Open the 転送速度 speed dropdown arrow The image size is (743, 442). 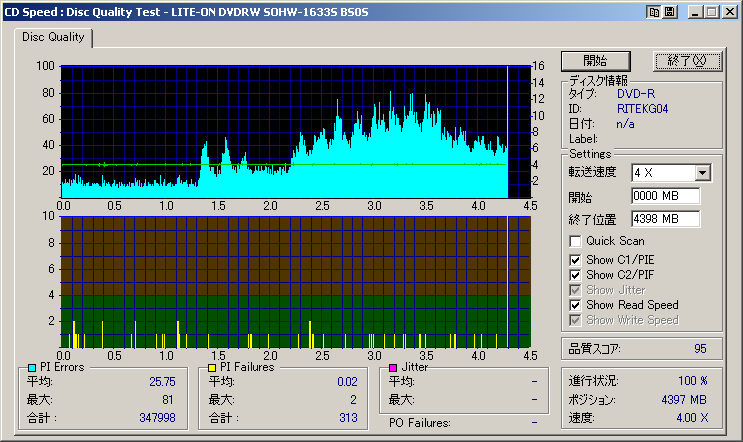pos(702,173)
